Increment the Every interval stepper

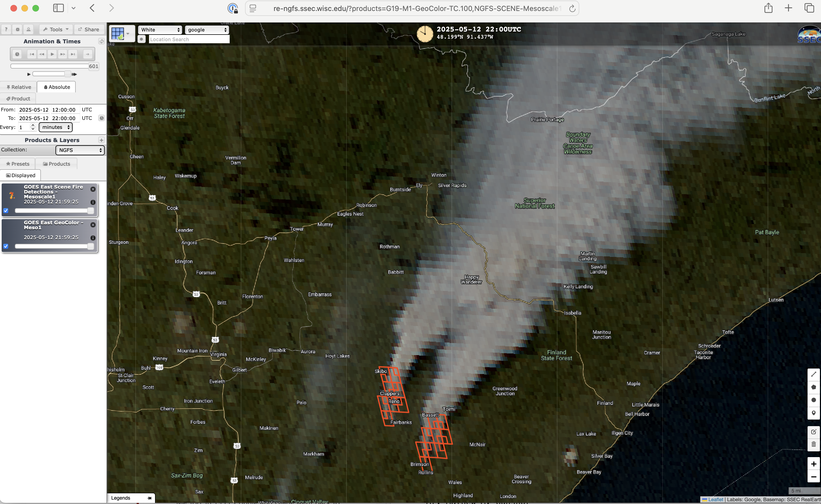(33, 125)
